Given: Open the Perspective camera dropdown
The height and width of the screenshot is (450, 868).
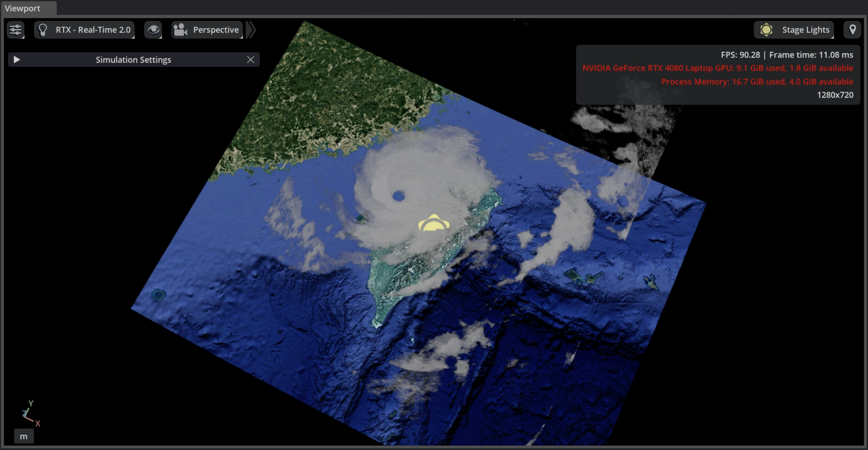Looking at the screenshot, I should (x=207, y=30).
